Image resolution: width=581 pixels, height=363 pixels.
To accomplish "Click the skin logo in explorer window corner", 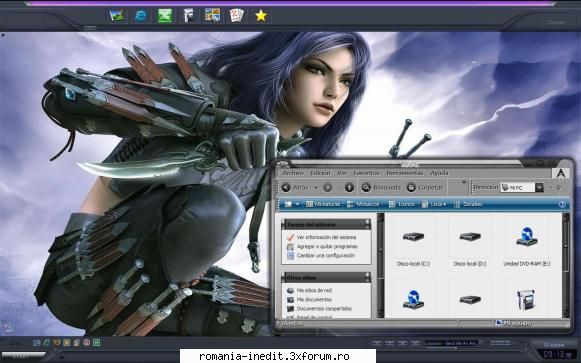I will (561, 173).
